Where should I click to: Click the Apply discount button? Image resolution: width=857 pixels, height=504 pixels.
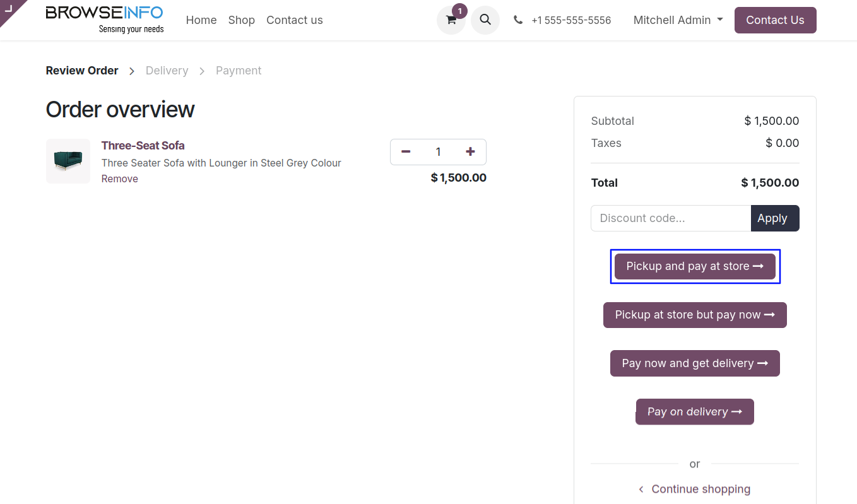point(774,218)
